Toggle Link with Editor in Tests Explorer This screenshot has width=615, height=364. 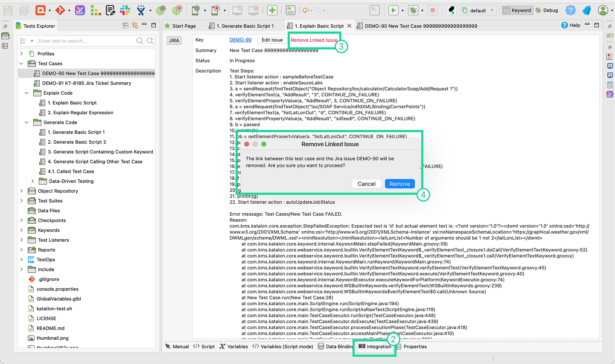click(x=135, y=26)
